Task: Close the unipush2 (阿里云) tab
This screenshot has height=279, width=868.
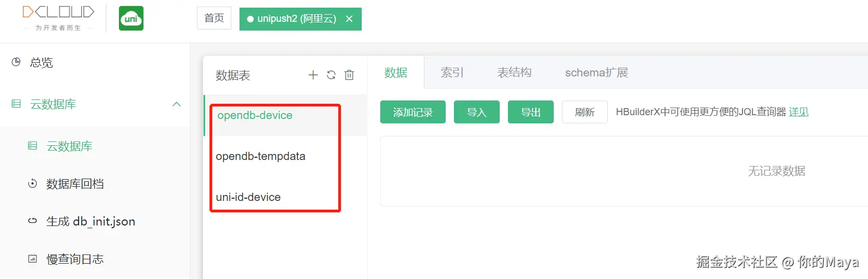Action: (349, 19)
